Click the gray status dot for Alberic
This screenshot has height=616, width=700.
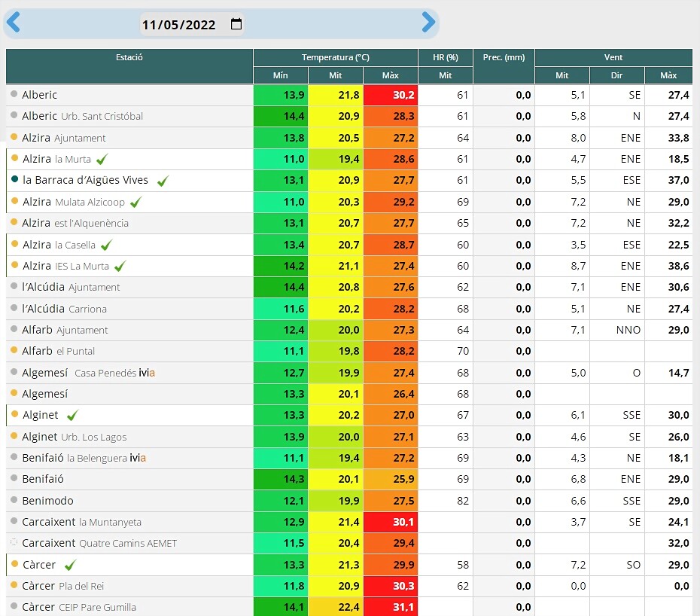(x=14, y=94)
